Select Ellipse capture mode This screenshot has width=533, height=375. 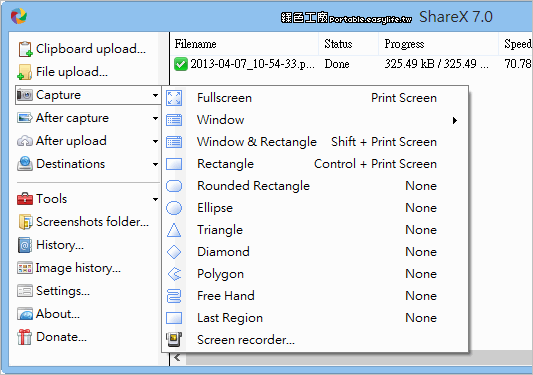[315, 208]
